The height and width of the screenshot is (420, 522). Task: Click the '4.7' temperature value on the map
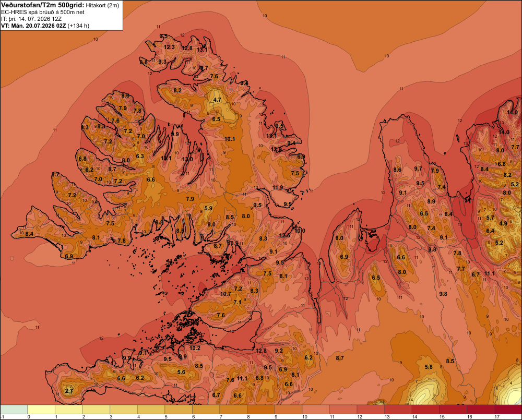click(217, 100)
